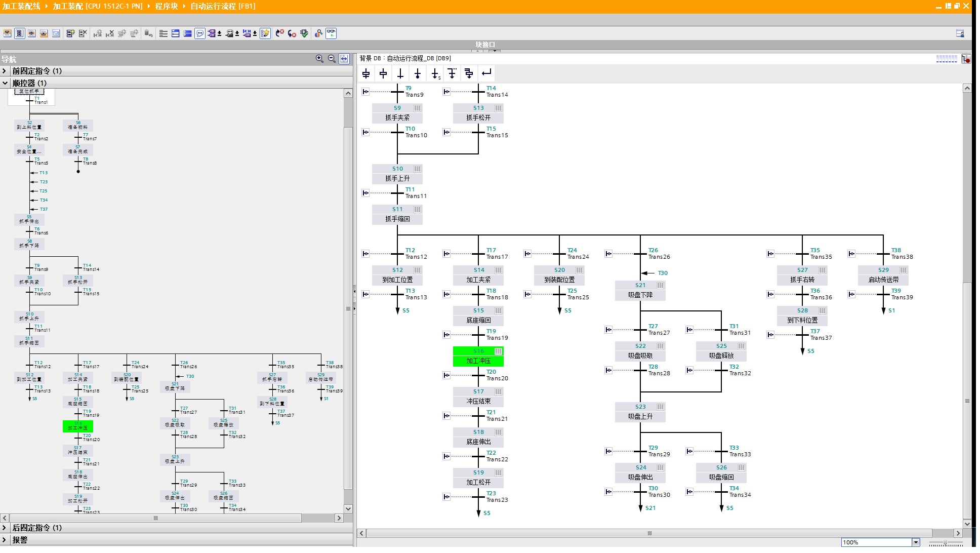Image resolution: width=980 pixels, height=553 pixels.
Task: Open step S9 action table icon
Action: pyautogui.click(x=417, y=108)
